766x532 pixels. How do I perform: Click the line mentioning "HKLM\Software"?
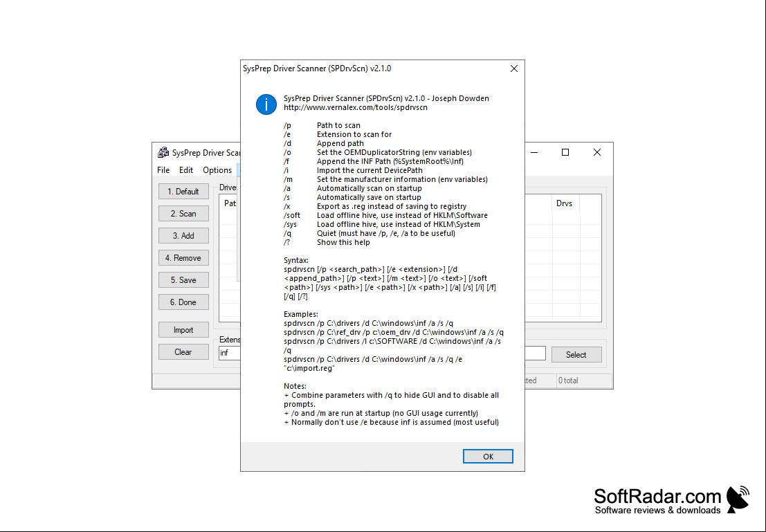coord(402,215)
